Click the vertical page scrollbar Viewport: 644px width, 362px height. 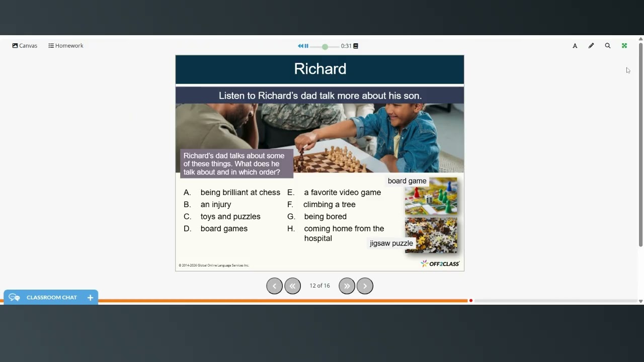pos(640,145)
